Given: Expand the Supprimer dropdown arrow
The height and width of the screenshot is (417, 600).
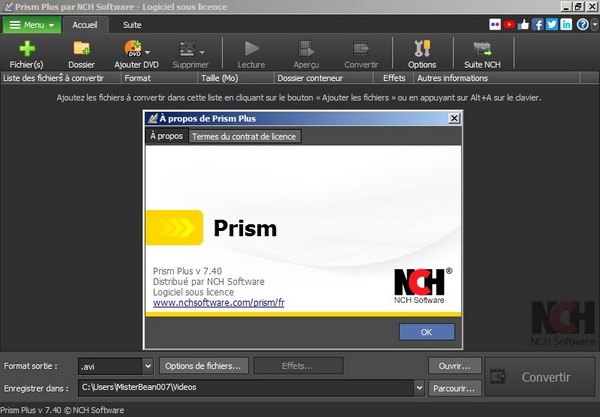Looking at the screenshot, I should [x=202, y=52].
